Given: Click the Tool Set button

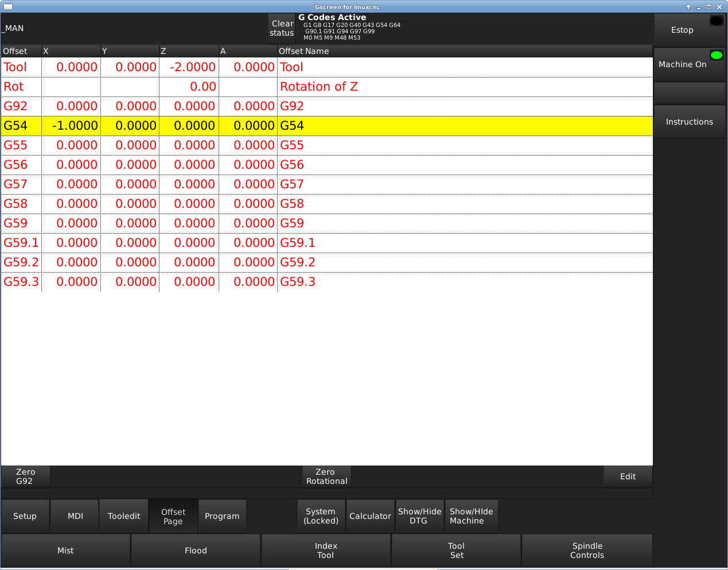Looking at the screenshot, I should pos(456,550).
